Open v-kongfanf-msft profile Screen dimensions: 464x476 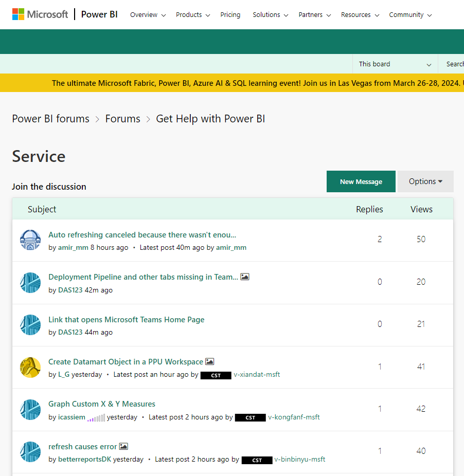294,417
